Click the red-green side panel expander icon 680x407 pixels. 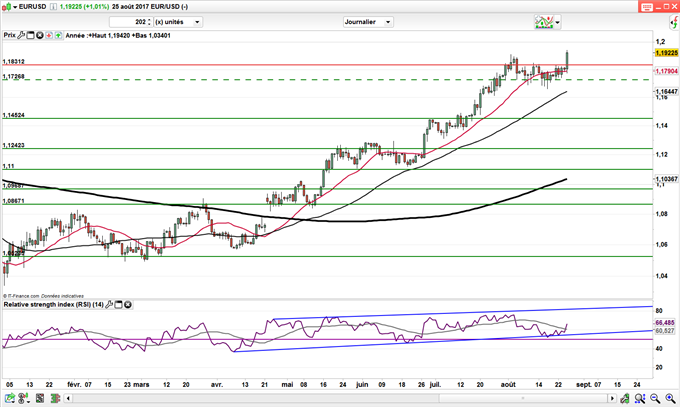tap(674, 23)
